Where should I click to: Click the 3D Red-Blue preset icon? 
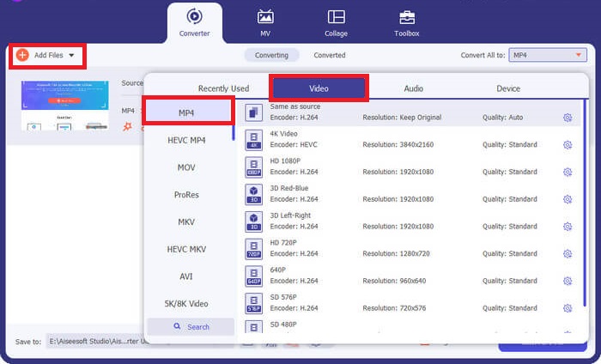tap(254, 194)
